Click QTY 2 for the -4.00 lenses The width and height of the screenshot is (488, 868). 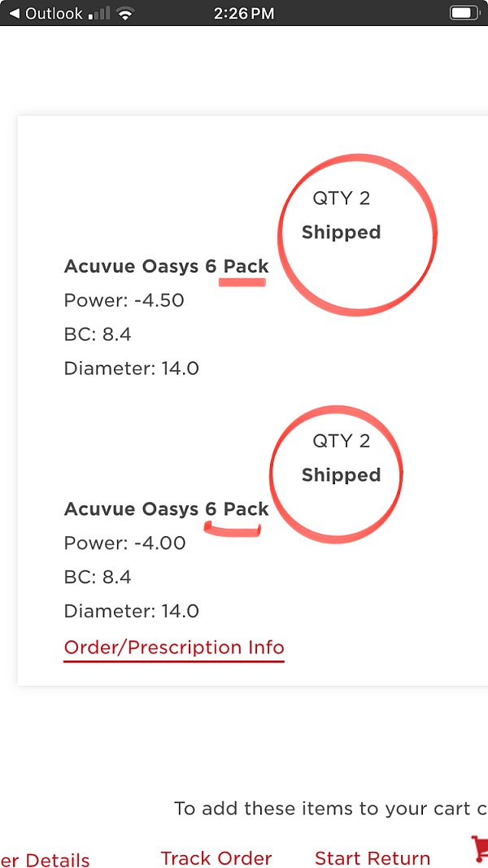342,441
